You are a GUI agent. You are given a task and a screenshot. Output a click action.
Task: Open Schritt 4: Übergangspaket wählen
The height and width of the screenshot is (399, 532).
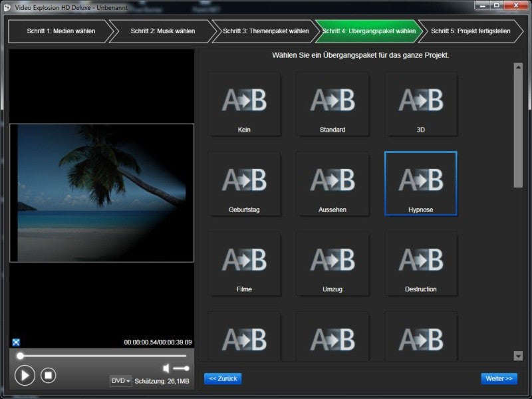pyautogui.click(x=369, y=31)
